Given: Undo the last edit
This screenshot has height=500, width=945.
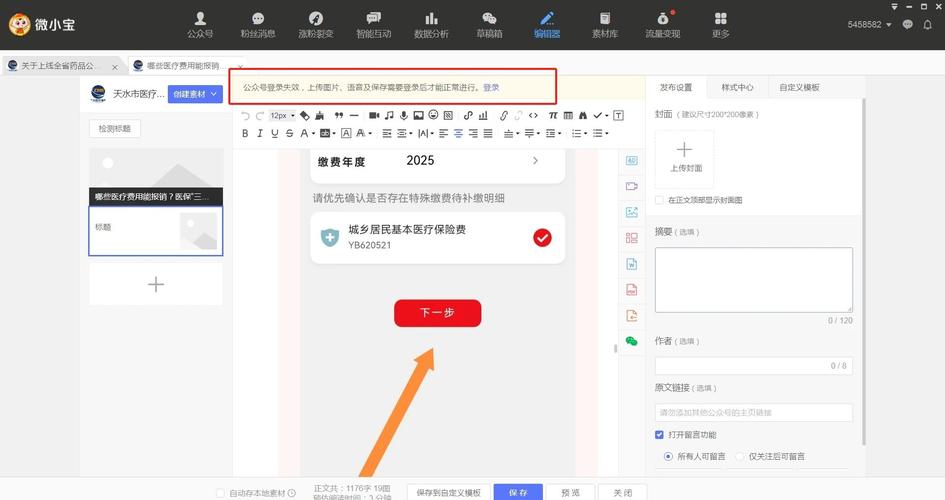Looking at the screenshot, I should coord(245,116).
